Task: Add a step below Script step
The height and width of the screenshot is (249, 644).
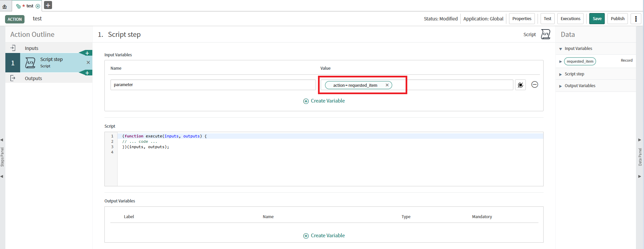Action: [x=87, y=73]
